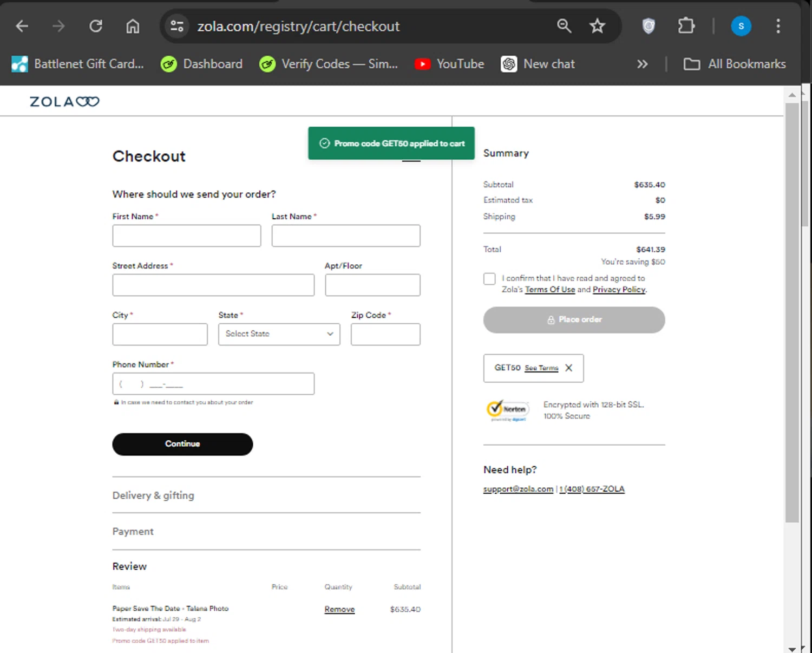Click the browser forward arrow

pyautogui.click(x=58, y=26)
